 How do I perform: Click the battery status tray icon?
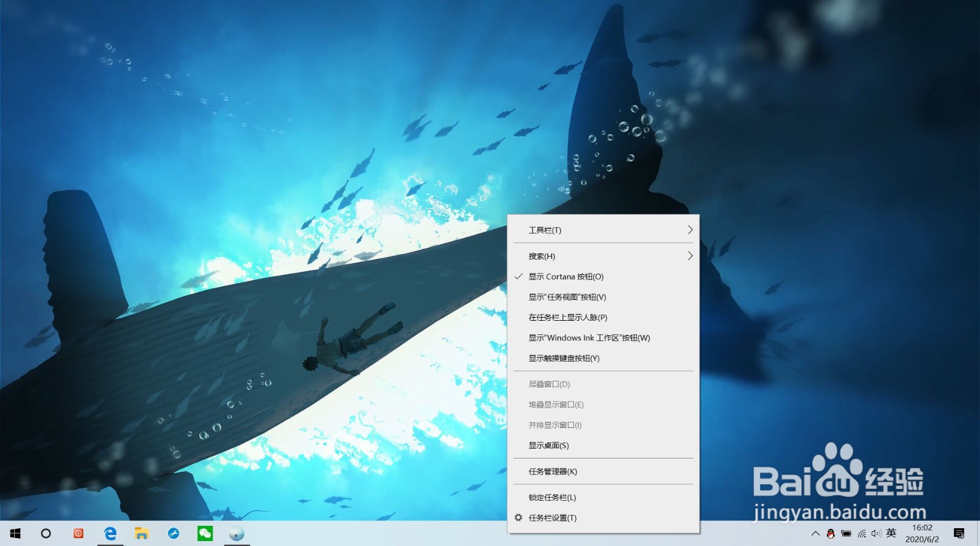[x=846, y=534]
